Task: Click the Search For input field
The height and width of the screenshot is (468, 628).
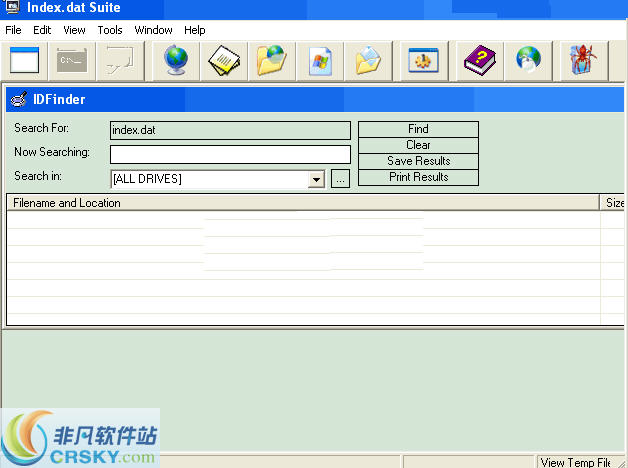Action: coord(230,131)
